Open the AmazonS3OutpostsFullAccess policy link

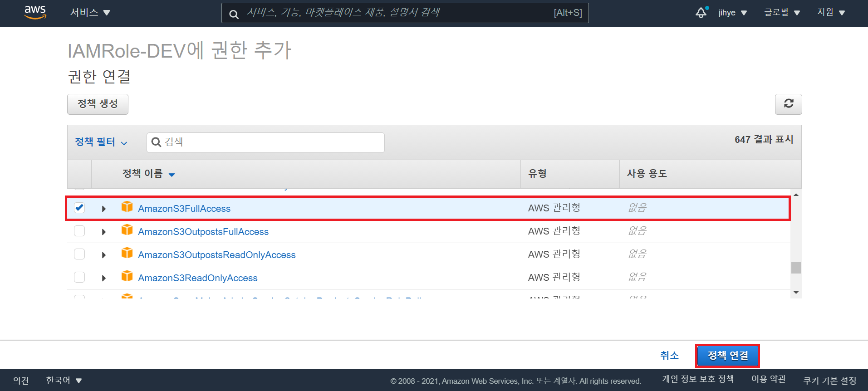point(203,232)
